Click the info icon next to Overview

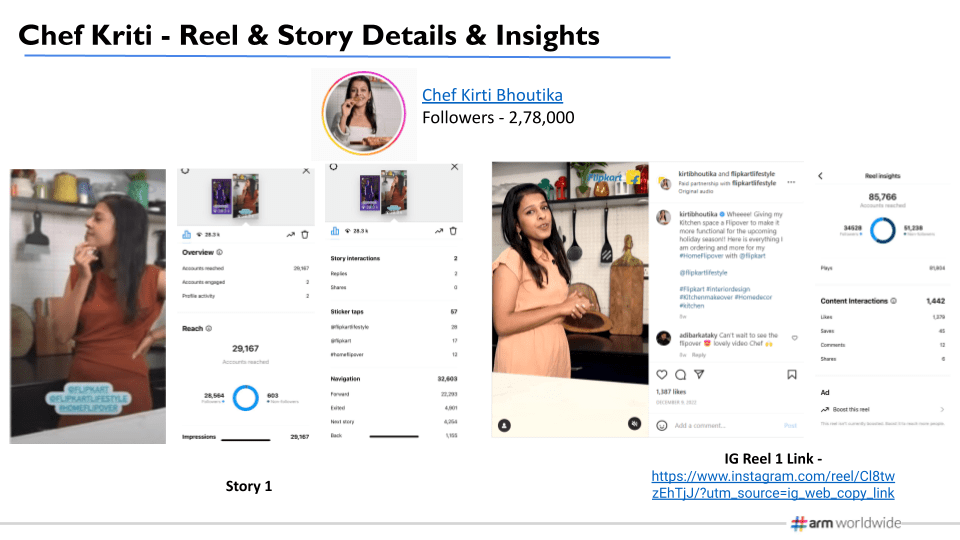click(220, 252)
